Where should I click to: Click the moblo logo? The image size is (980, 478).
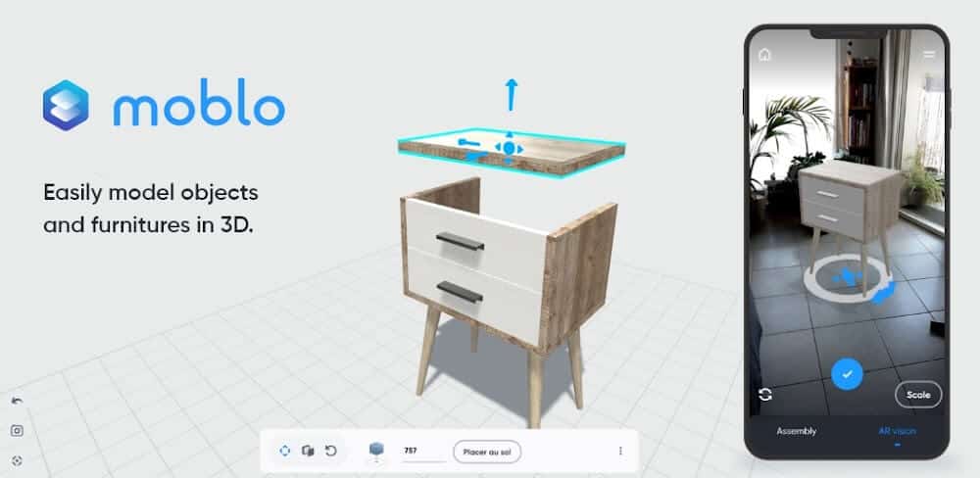(x=164, y=107)
